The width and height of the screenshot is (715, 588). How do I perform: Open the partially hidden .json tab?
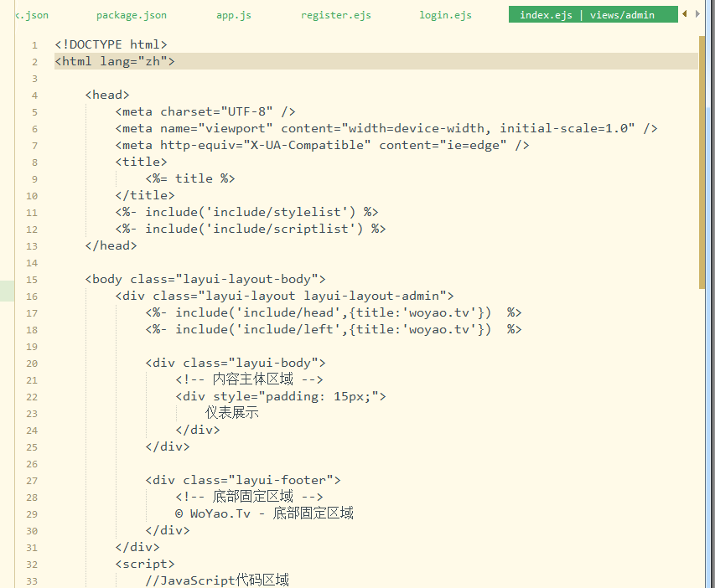[x=32, y=15]
